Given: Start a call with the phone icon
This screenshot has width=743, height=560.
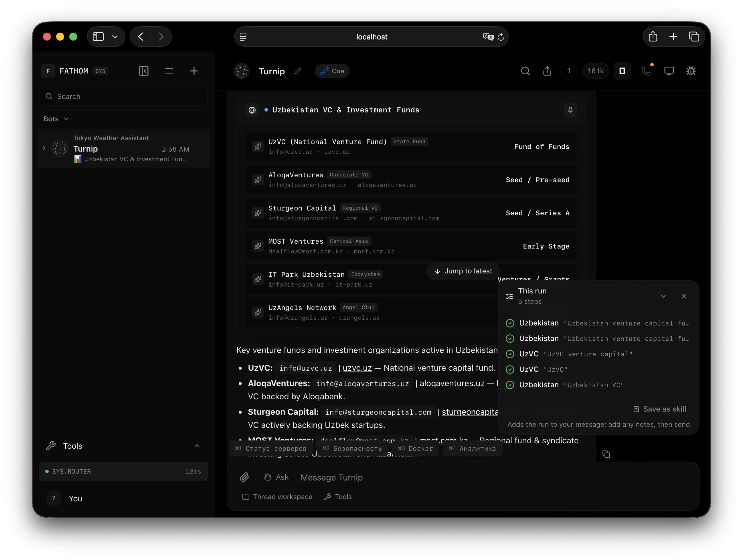Looking at the screenshot, I should 646,71.
